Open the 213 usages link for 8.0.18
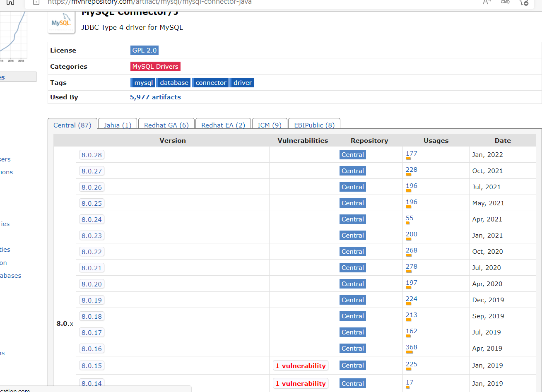 tap(412, 315)
